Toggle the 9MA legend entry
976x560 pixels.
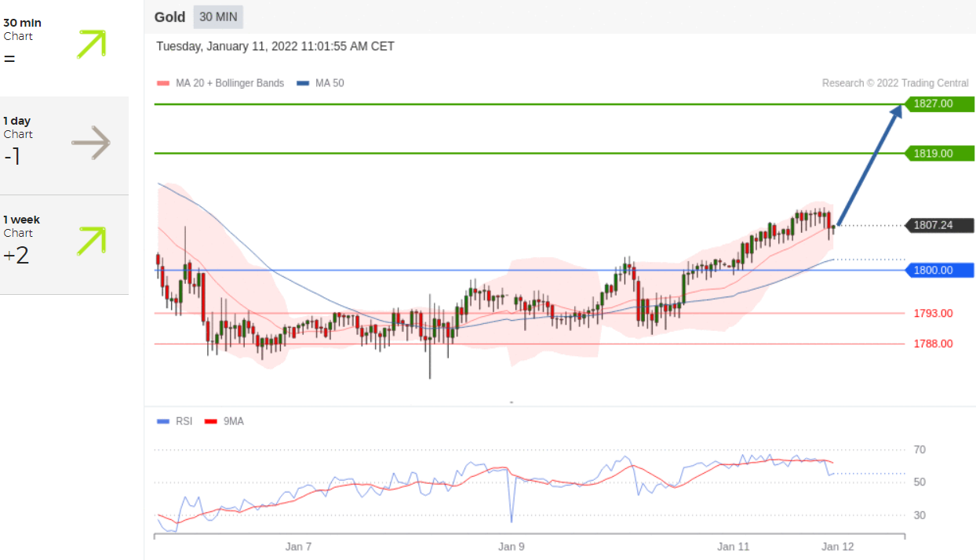pyautogui.click(x=224, y=421)
